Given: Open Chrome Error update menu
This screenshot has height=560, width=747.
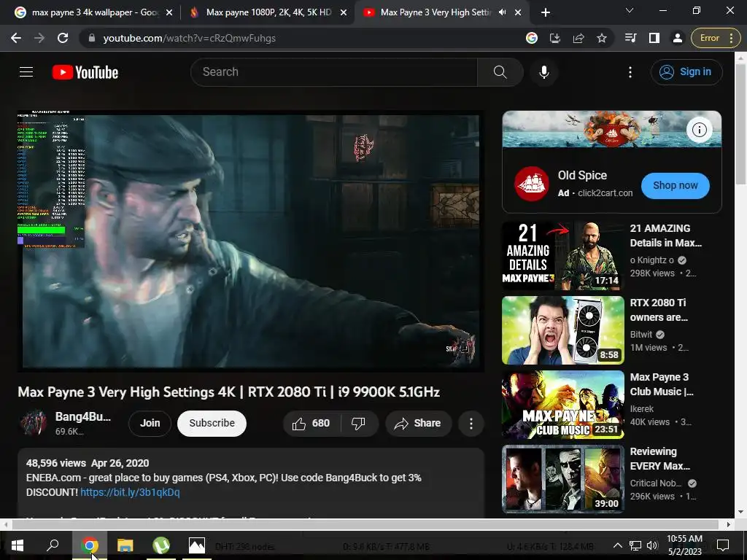Looking at the screenshot, I should point(716,38).
